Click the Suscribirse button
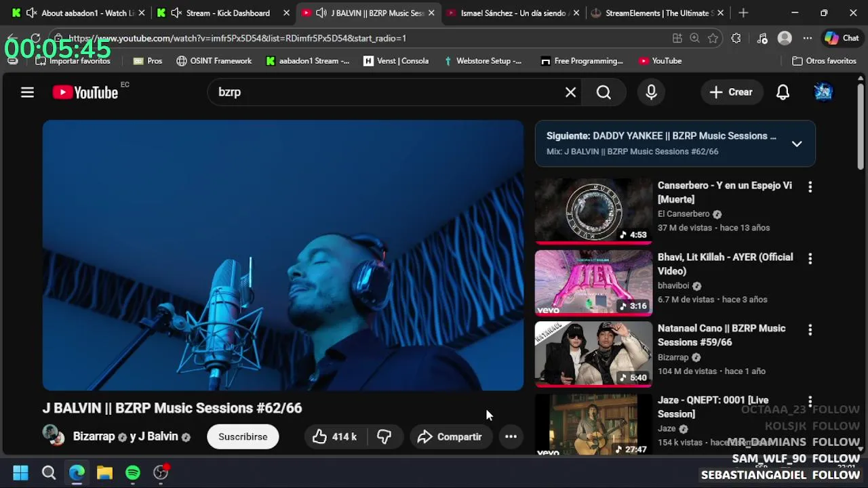The image size is (868, 488). [243, 436]
